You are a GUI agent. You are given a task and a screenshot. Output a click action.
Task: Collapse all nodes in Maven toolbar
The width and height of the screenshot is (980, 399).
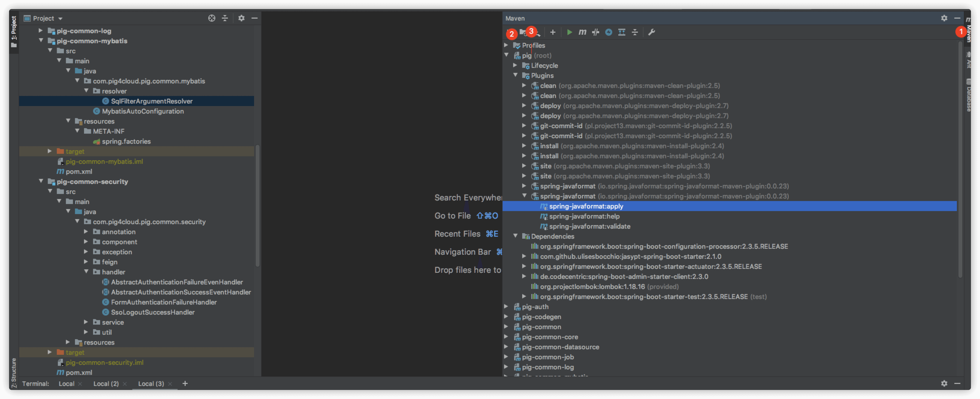pos(635,32)
